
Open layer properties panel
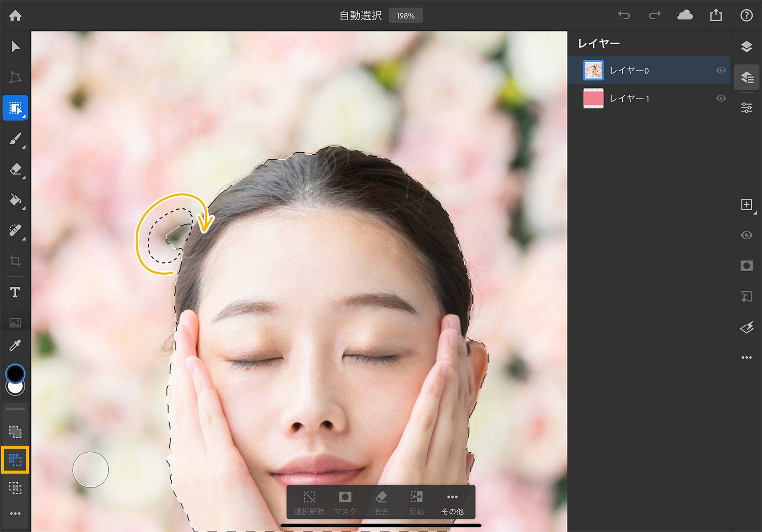click(x=746, y=108)
